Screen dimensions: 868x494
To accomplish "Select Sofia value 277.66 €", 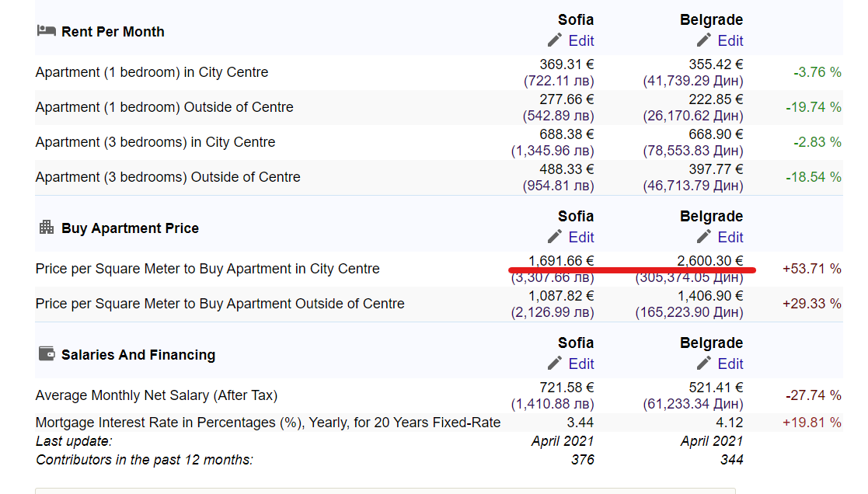I will click(x=566, y=99).
